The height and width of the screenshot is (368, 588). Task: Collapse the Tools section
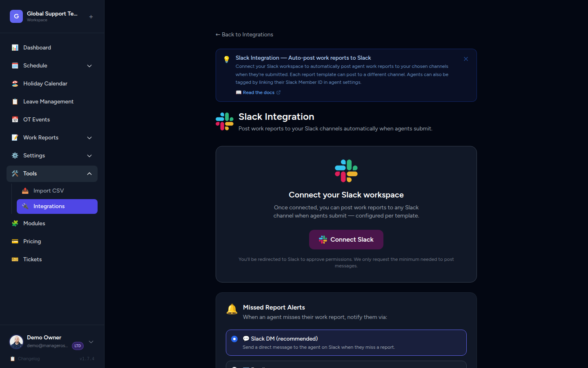(89, 173)
